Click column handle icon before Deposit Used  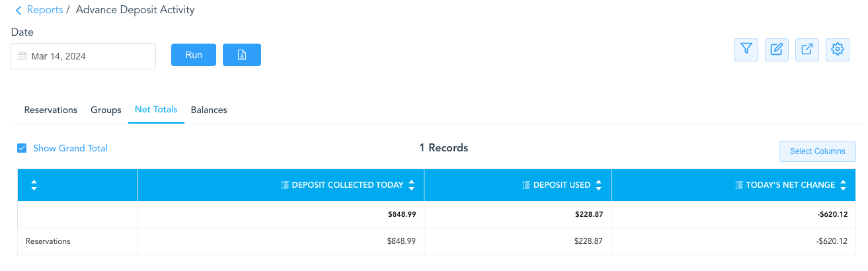526,185
